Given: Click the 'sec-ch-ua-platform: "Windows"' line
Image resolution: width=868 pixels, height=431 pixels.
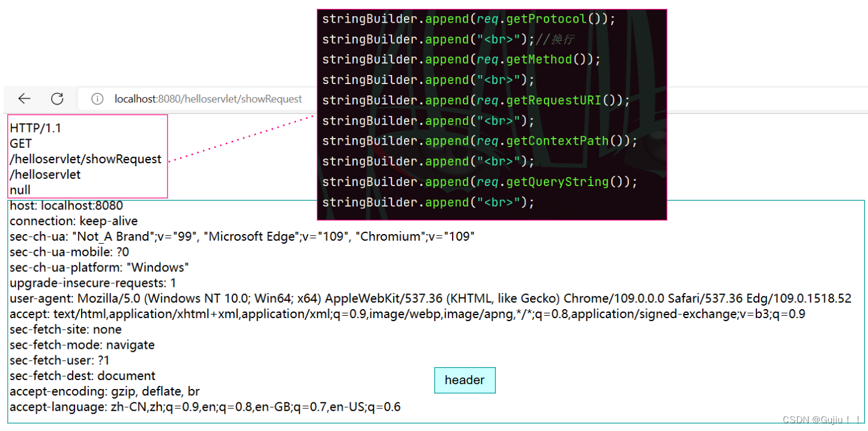Looking at the screenshot, I should (100, 268).
